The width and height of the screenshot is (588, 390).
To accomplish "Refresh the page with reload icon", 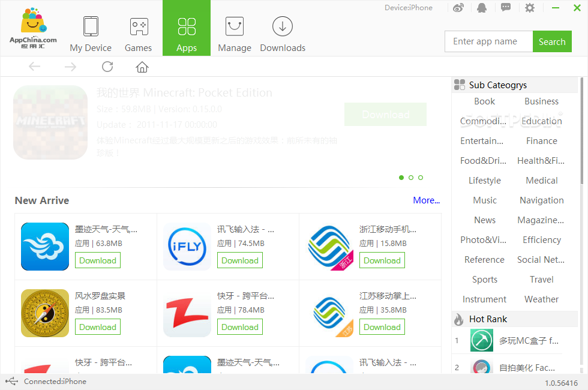I will (x=107, y=67).
